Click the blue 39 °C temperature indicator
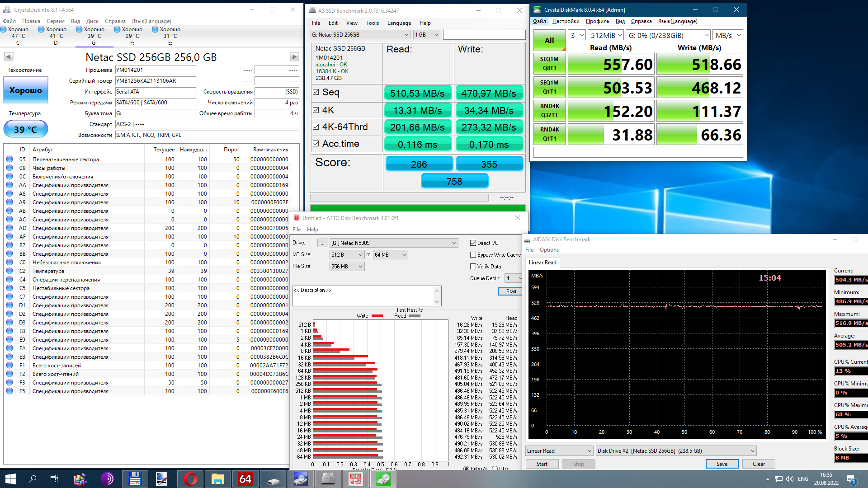The image size is (868, 488). (x=26, y=130)
